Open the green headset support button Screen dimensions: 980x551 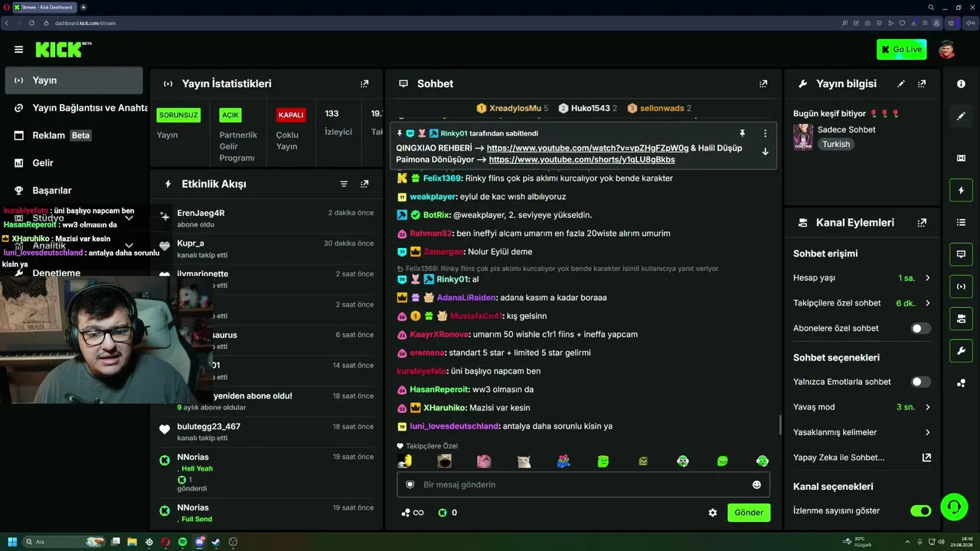tap(953, 506)
